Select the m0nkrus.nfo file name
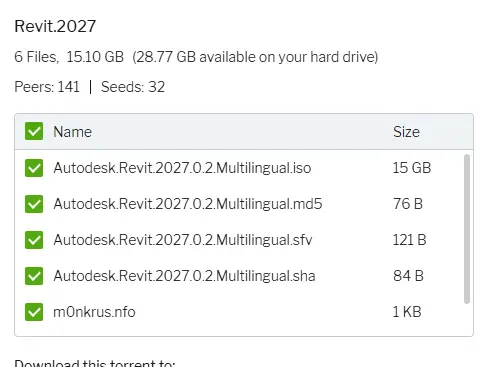The image size is (486, 367). 94,312
